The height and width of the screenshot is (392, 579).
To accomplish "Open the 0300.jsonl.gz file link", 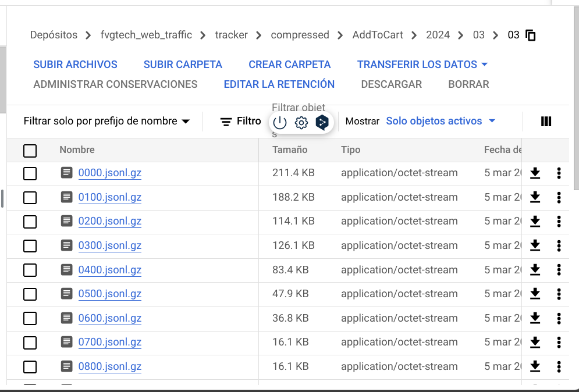I will click(109, 246).
